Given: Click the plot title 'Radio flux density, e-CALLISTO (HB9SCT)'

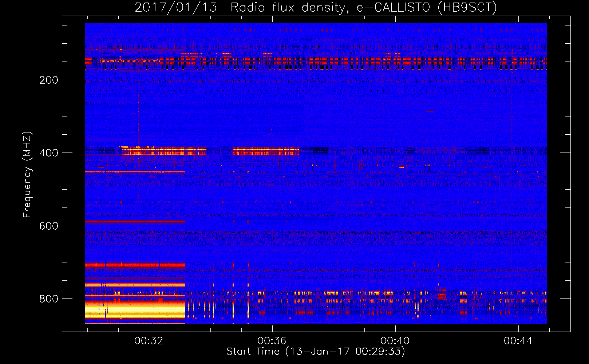Looking at the screenshot, I should click(x=364, y=7).
